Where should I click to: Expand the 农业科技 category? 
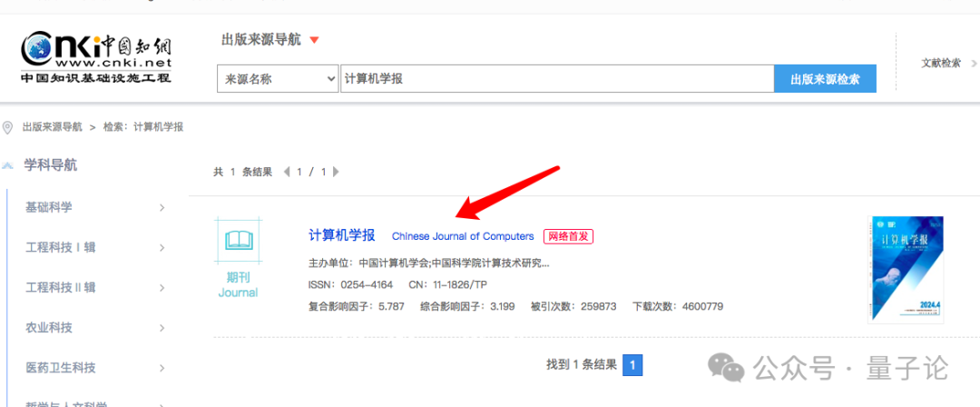tap(162, 328)
